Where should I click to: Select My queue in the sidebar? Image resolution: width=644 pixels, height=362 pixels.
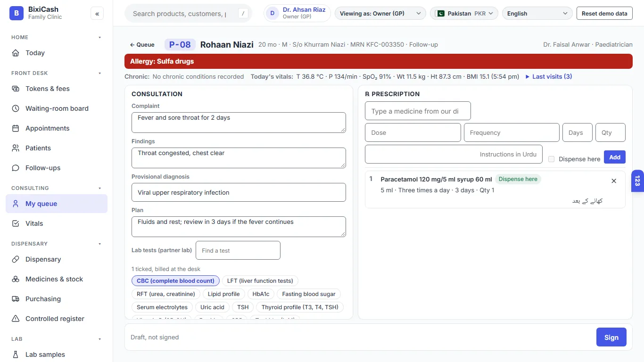pyautogui.click(x=57, y=204)
